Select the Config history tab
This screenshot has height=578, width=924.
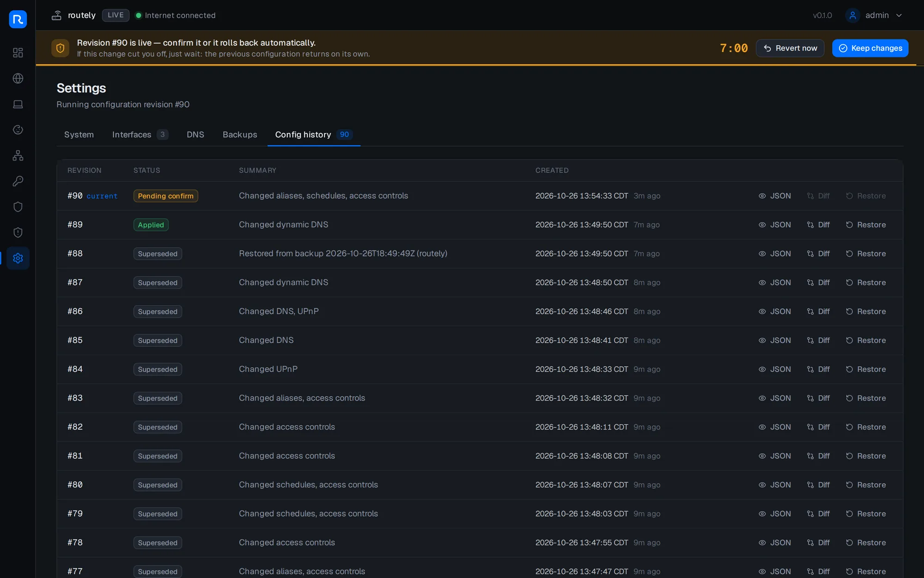[314, 135]
